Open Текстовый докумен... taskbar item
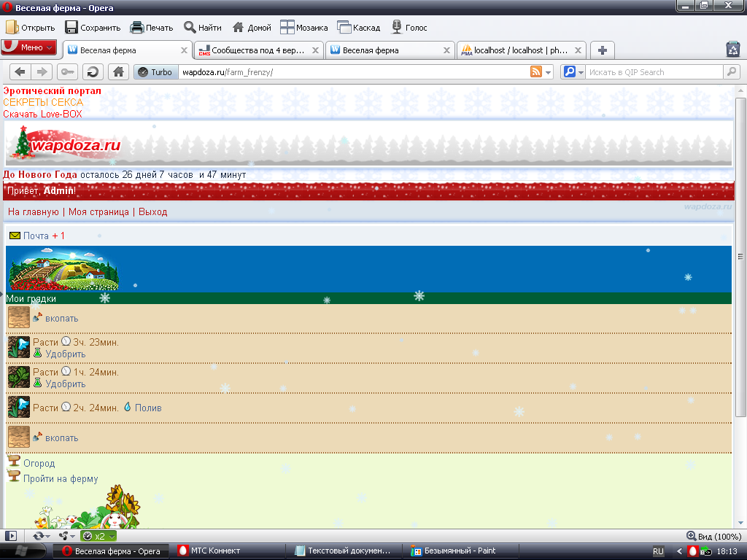 (x=345, y=551)
